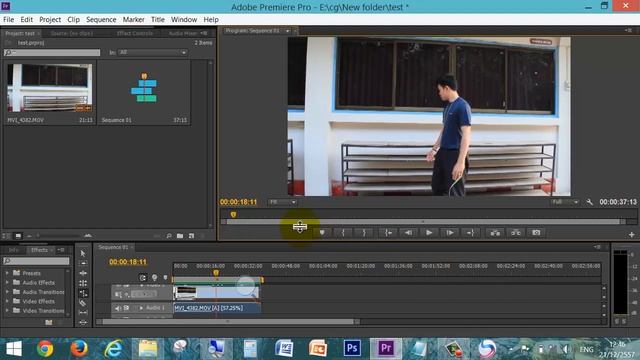
Task: Switch Project panel to List view
Action: click(x=7, y=236)
